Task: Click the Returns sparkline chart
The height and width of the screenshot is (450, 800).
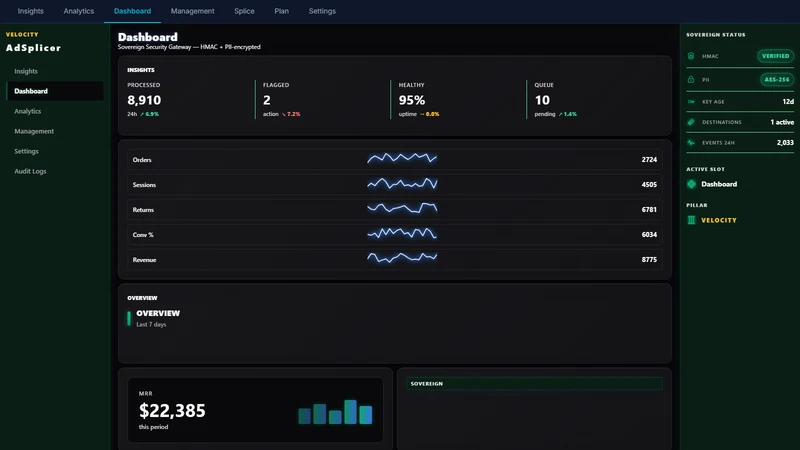Action: point(402,208)
